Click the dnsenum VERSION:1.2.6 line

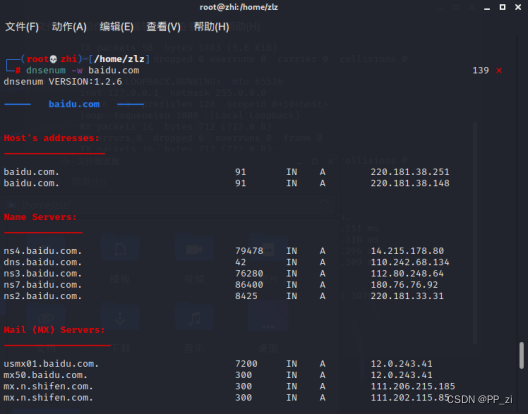point(63,82)
